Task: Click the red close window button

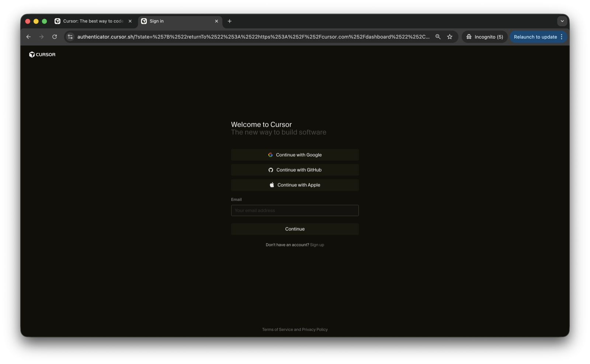Action: click(x=28, y=21)
